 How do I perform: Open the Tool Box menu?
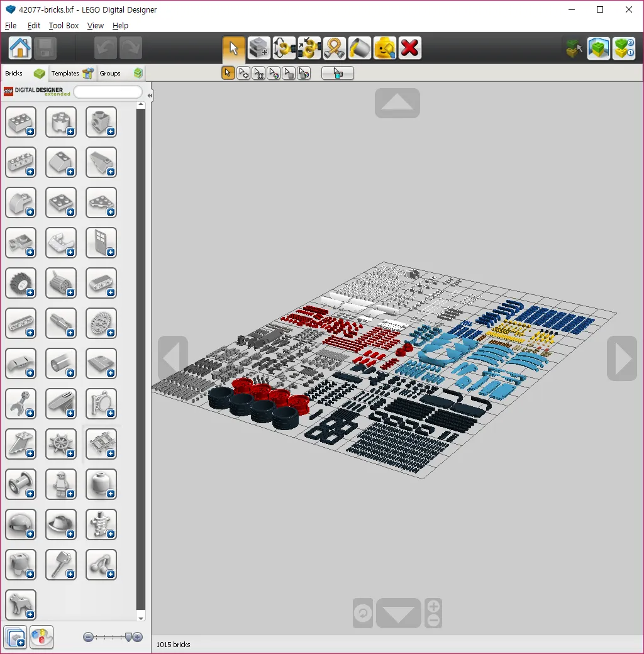click(x=64, y=25)
